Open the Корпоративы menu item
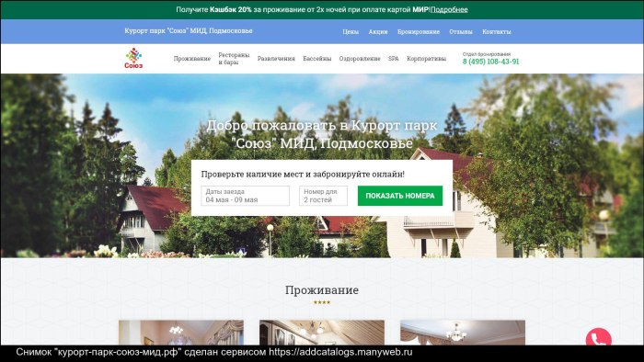The image size is (644, 362). click(426, 59)
